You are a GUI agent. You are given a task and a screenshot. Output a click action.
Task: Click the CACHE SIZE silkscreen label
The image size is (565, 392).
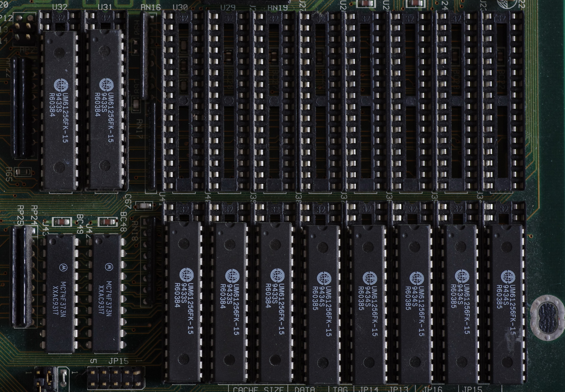coord(258,389)
